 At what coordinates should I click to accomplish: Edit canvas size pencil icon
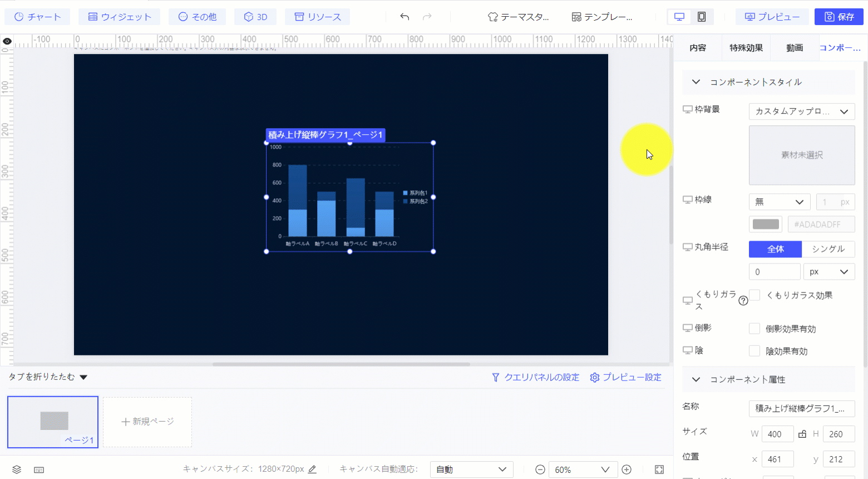(x=312, y=470)
